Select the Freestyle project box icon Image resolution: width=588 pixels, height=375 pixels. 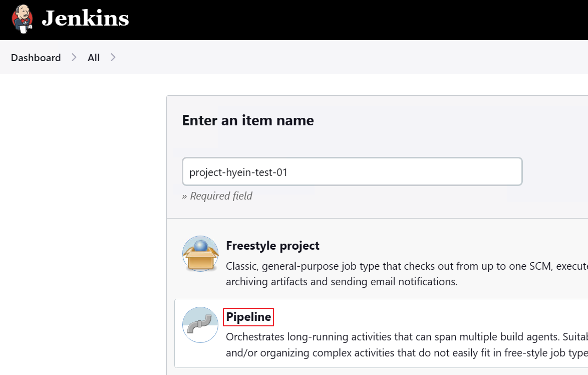(200, 254)
